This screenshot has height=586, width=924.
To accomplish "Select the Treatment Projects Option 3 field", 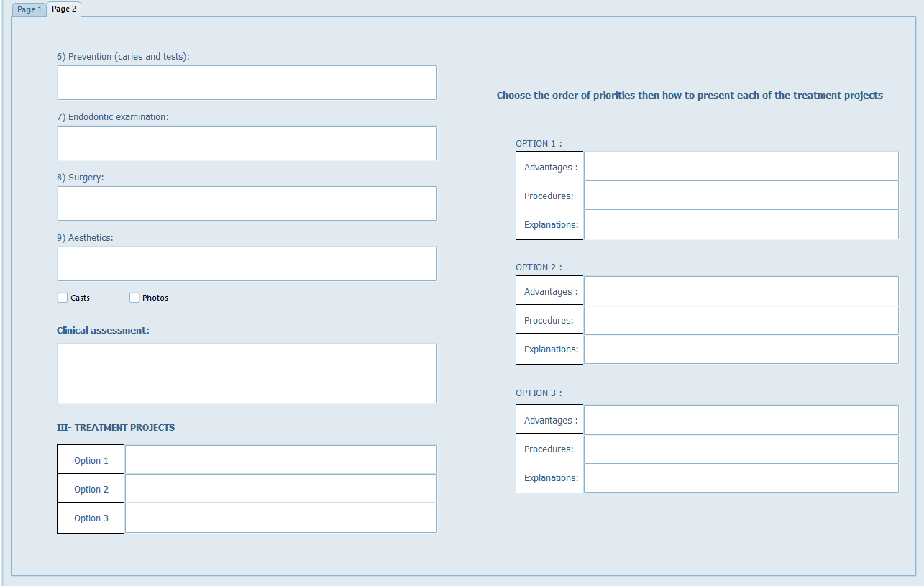I will tap(280, 518).
